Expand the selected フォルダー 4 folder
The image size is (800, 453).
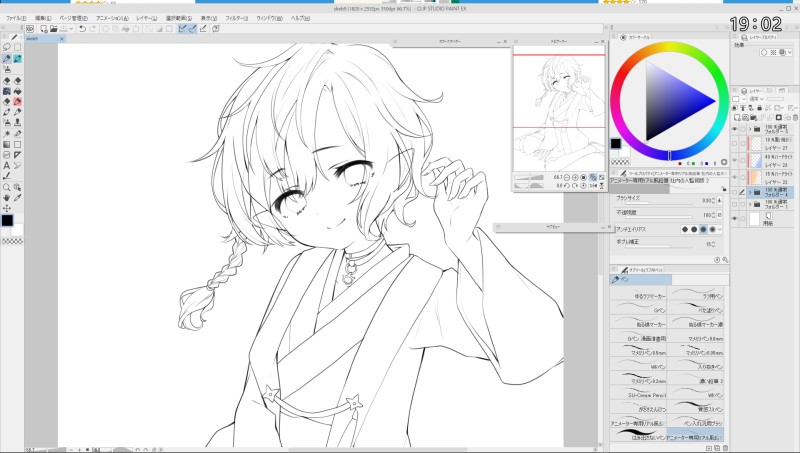tap(750, 192)
